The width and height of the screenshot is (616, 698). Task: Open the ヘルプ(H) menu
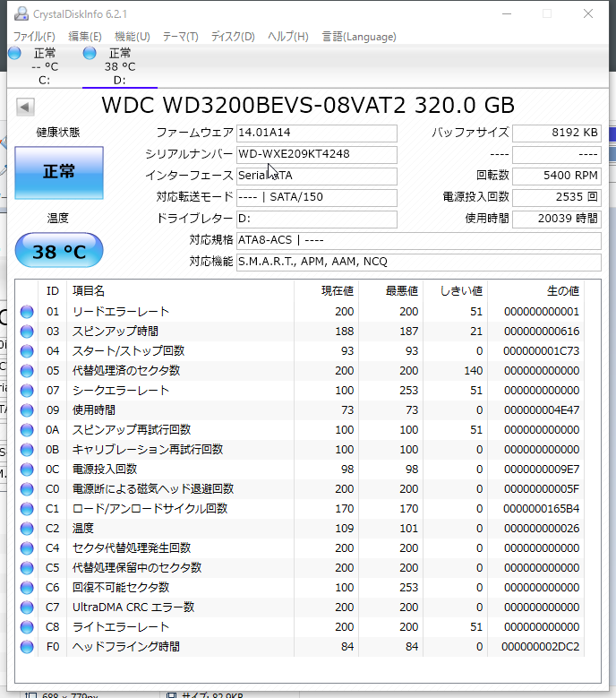[x=287, y=37]
